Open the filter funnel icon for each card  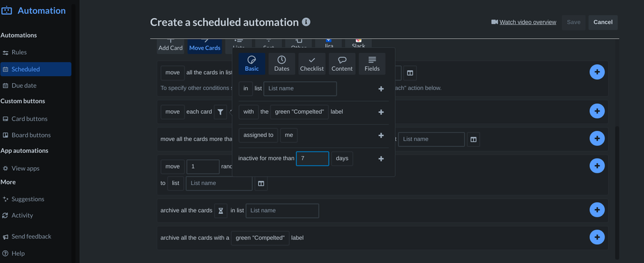coord(220,112)
